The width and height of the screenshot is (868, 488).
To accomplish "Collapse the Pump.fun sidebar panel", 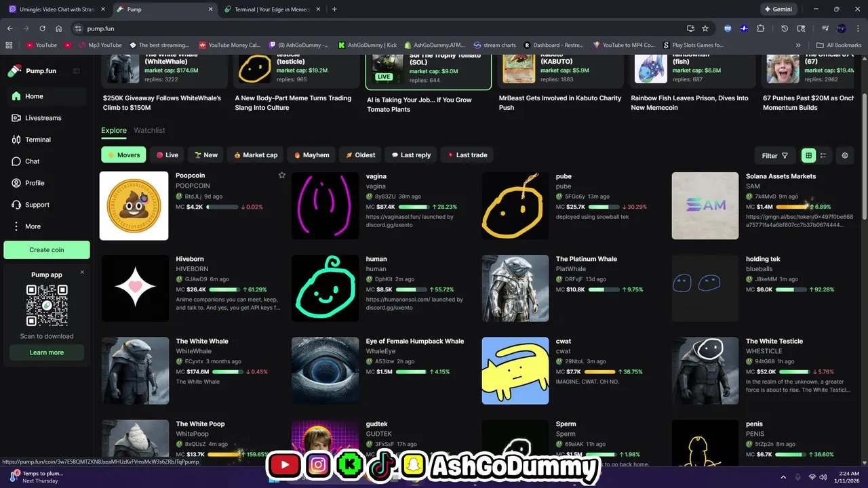I will (x=77, y=71).
